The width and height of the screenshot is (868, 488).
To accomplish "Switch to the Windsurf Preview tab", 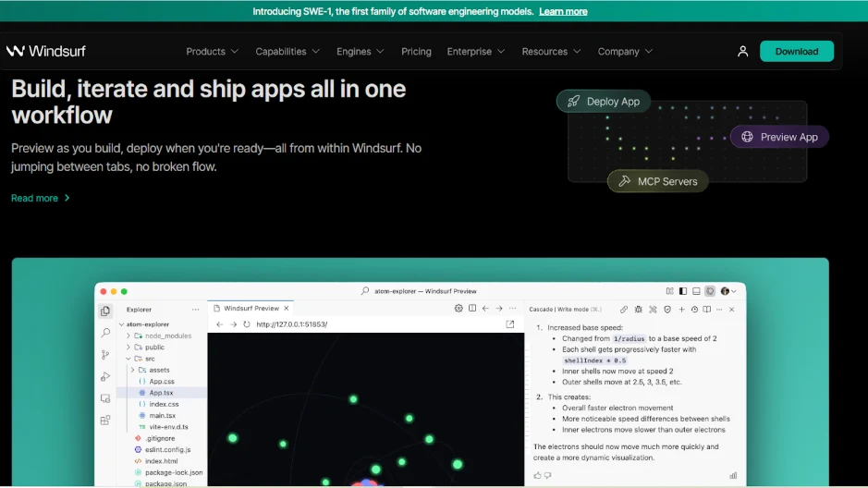I will point(251,308).
